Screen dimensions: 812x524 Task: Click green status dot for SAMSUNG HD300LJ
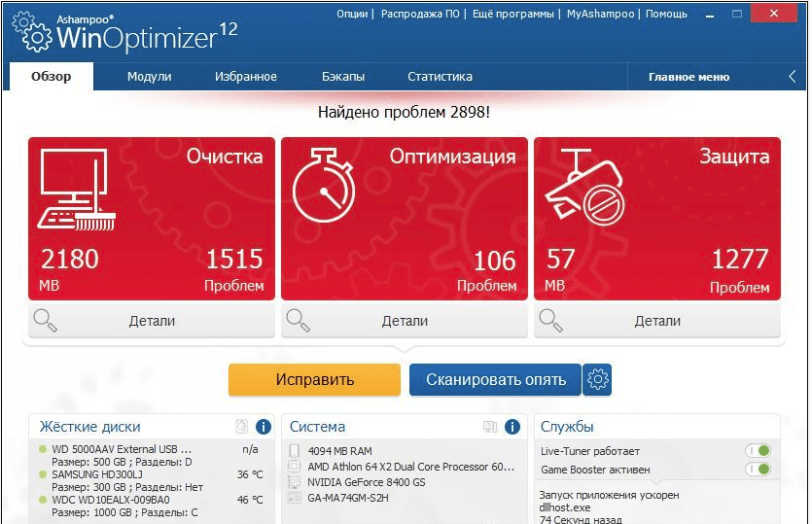pyautogui.click(x=43, y=474)
